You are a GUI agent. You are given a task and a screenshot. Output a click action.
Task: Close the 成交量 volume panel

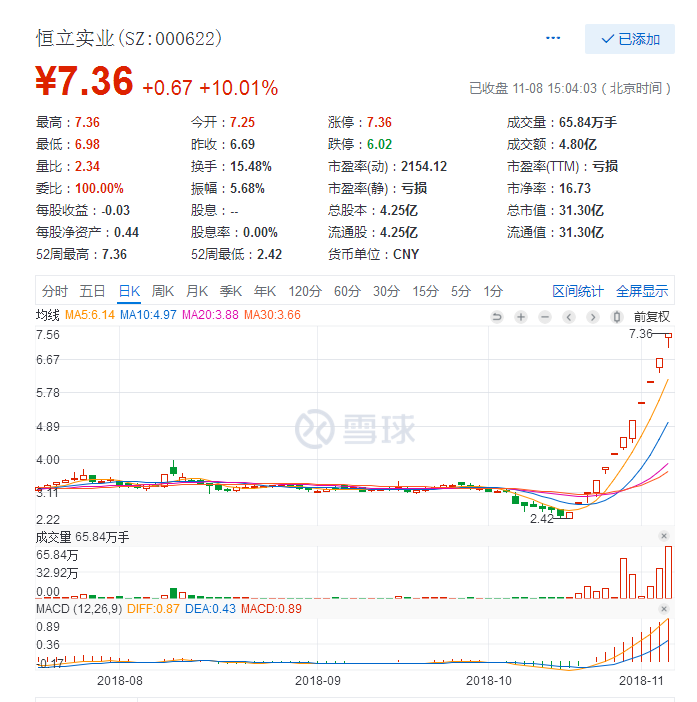coord(664,536)
